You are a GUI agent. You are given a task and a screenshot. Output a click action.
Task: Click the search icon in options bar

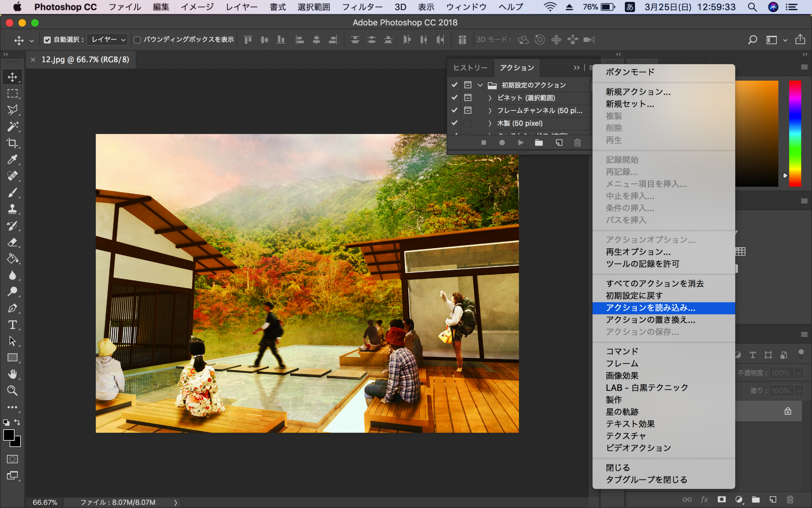753,40
